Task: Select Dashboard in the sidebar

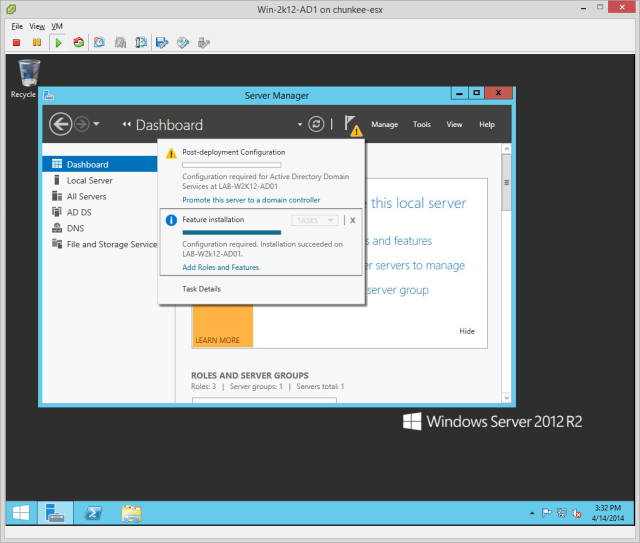Action: pyautogui.click(x=100, y=165)
